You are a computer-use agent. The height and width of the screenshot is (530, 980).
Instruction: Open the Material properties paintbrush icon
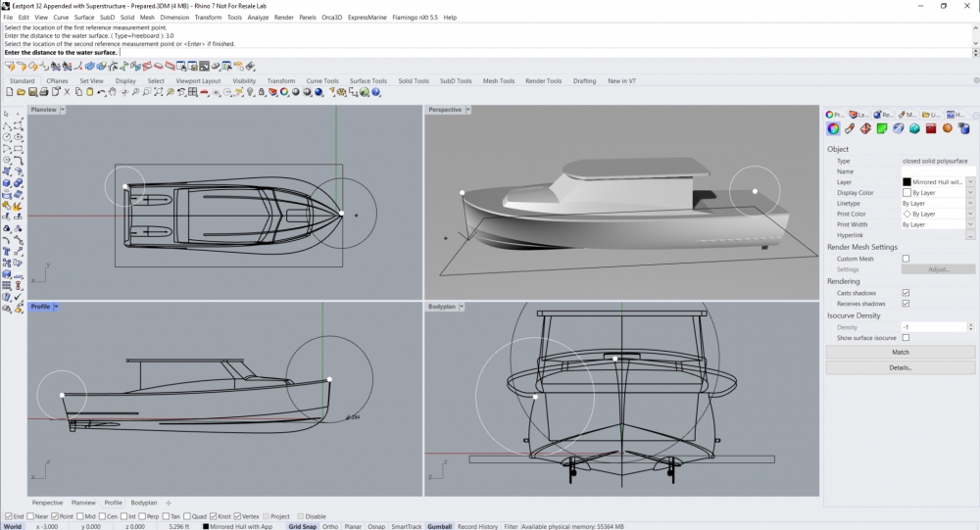tap(850, 128)
